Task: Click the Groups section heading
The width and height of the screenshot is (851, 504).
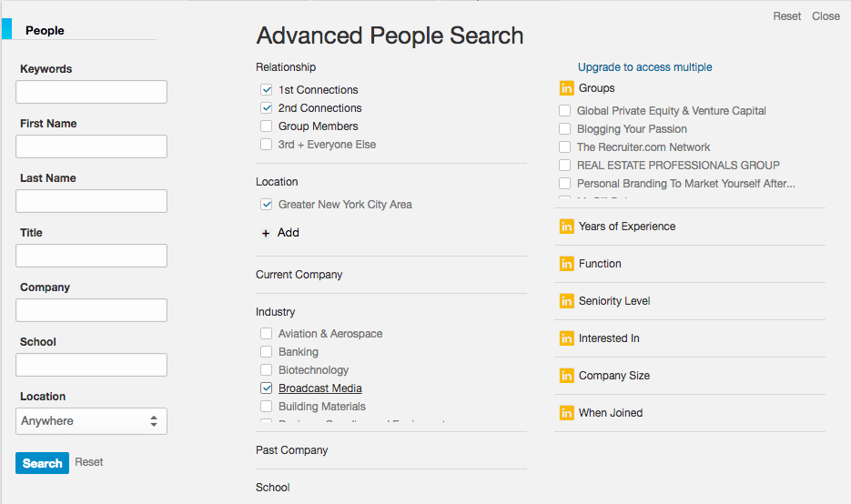Action: point(596,88)
